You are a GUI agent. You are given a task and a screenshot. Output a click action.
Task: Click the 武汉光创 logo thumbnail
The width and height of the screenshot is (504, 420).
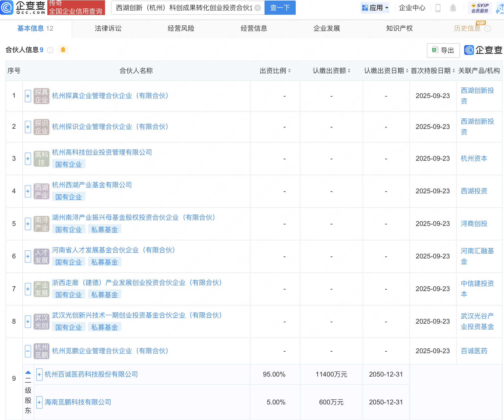click(x=41, y=322)
